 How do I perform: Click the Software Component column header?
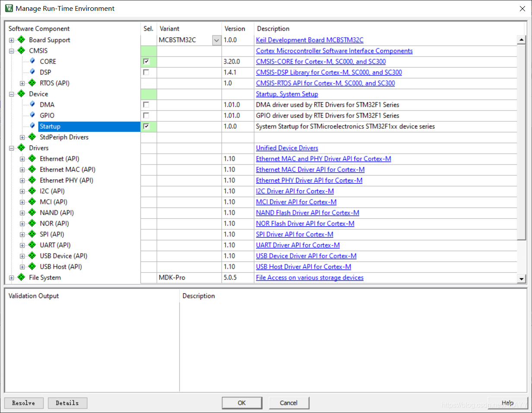[x=39, y=29]
